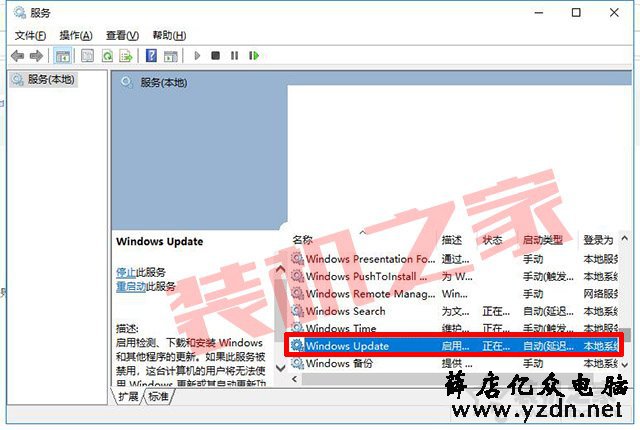640x430 pixels.
Task: Open the blue Help toolbar icon
Action: pyautogui.click(x=151, y=55)
